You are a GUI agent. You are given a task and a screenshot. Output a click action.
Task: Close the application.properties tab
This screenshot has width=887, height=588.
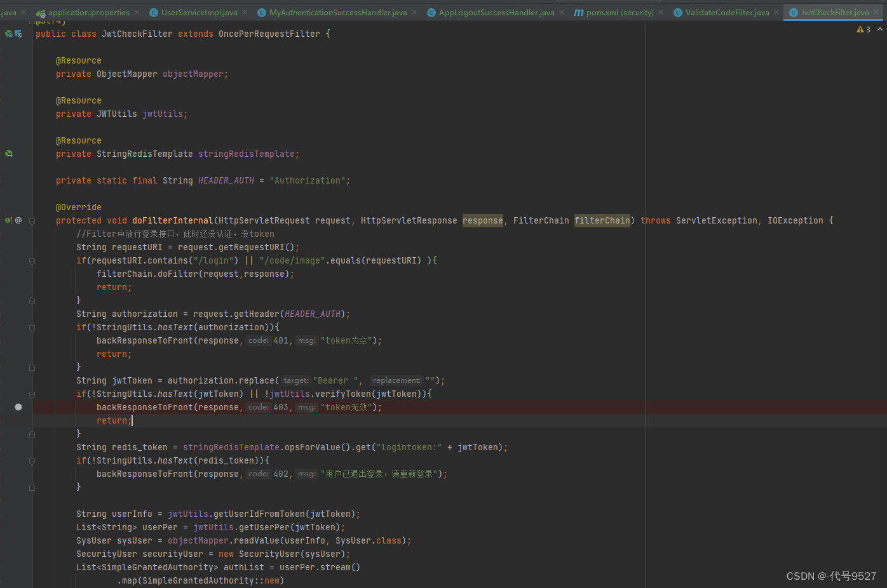(x=138, y=12)
